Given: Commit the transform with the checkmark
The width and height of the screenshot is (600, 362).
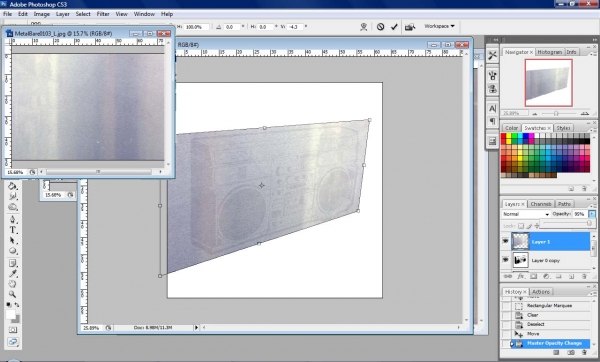Looking at the screenshot, I should tap(394, 27).
